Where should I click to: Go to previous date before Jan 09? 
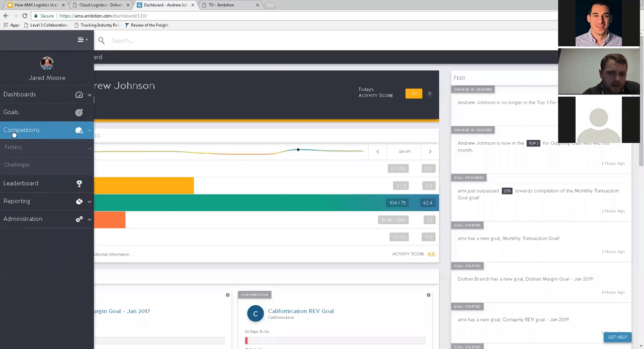377,151
